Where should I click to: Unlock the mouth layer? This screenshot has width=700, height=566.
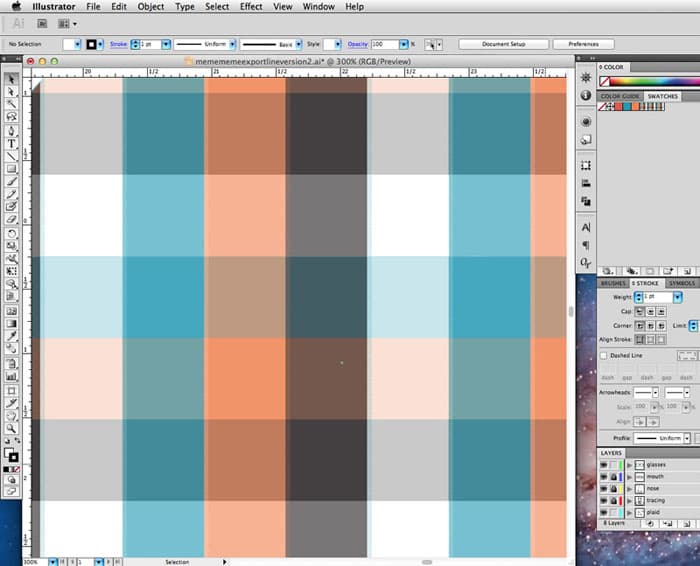click(613, 477)
